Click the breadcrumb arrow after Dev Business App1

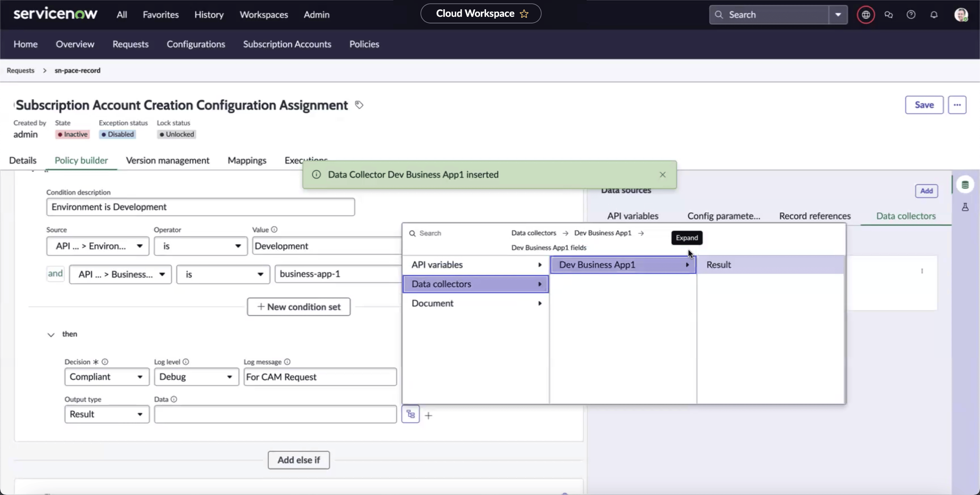tap(641, 233)
